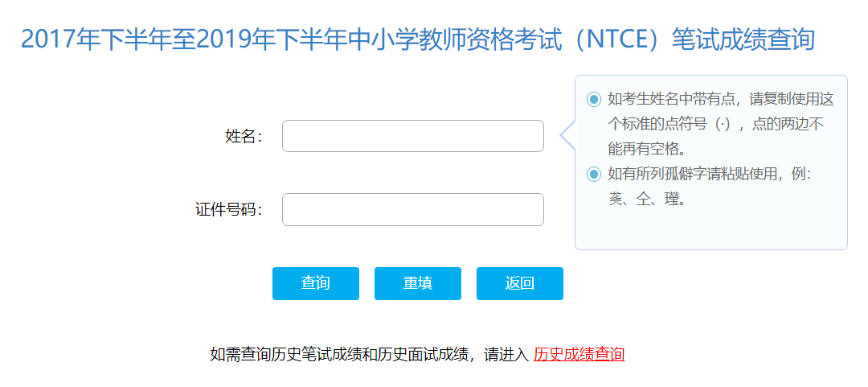Click the NTCE 笔试成绩查询 page heading
The image size is (868, 387).
click(417, 39)
